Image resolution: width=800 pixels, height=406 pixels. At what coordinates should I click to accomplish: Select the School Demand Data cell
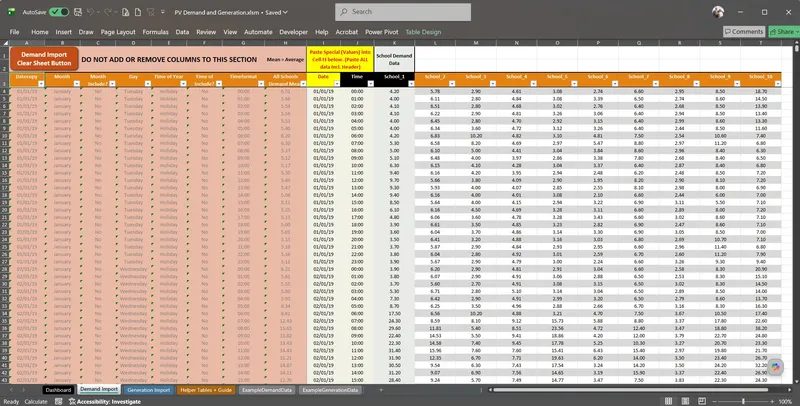pyautogui.click(x=394, y=59)
